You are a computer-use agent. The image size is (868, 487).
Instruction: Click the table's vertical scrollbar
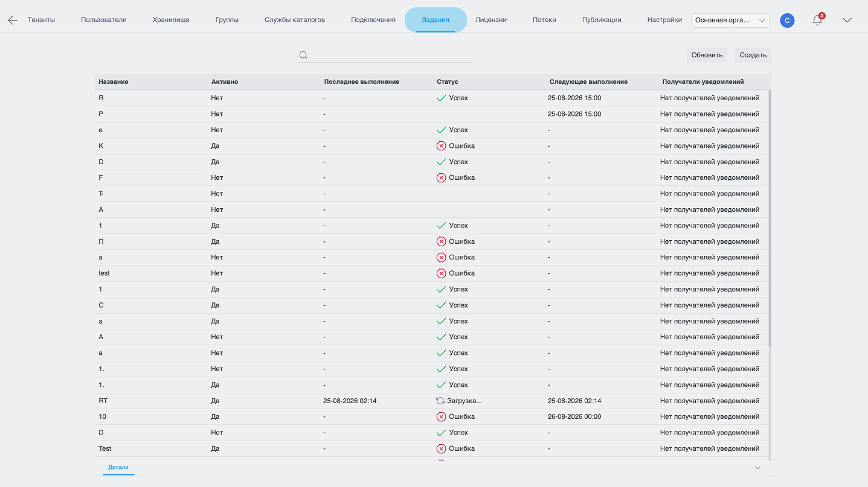[x=770, y=217]
